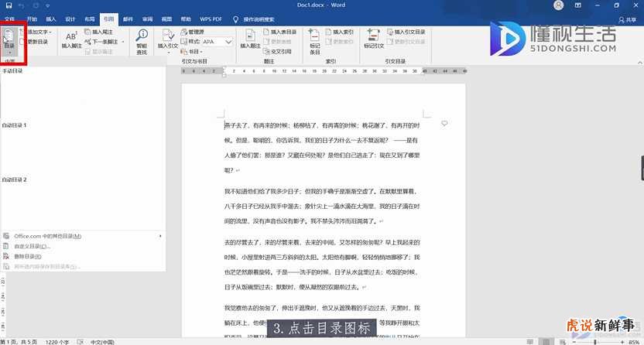The width and height of the screenshot is (644, 345).
Task: Switch to the 插入 (Insert) ribbon tab
Action: click(51, 19)
